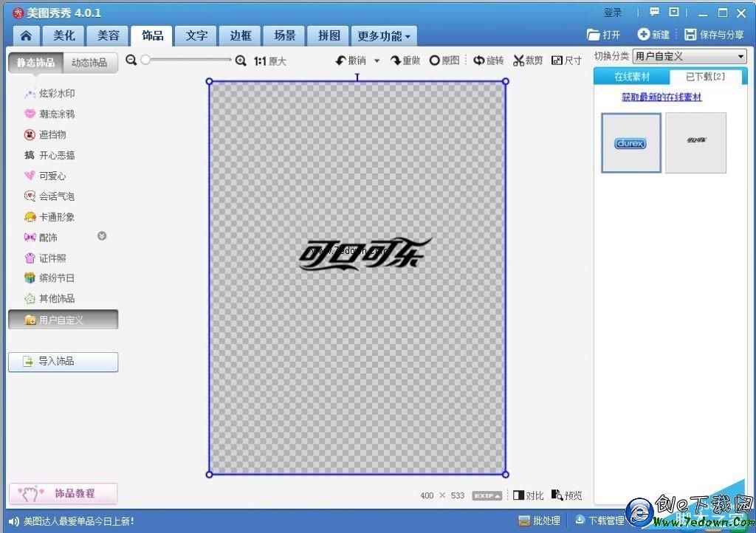This screenshot has width=756, height=533.
Task: Expand the 更多功能 dropdown menu
Action: 384,35
